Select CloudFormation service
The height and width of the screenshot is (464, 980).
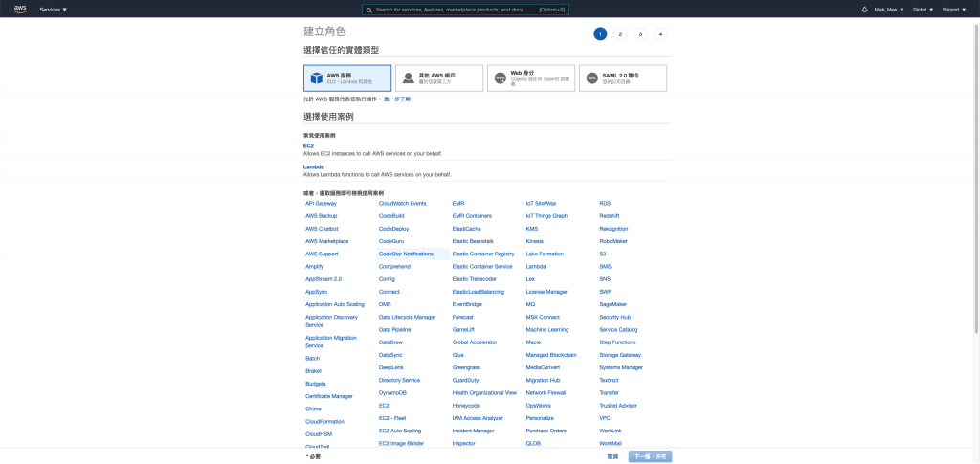(x=324, y=422)
